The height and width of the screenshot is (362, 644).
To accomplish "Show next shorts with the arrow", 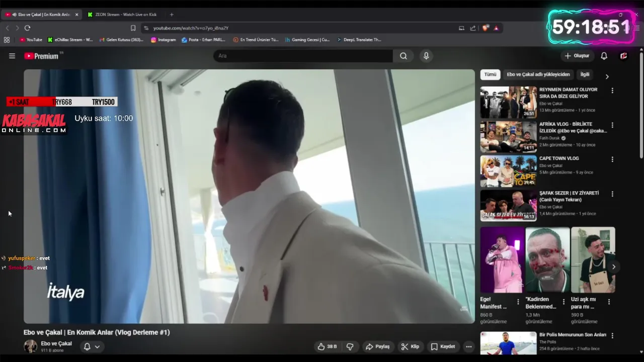I will pos(613,267).
